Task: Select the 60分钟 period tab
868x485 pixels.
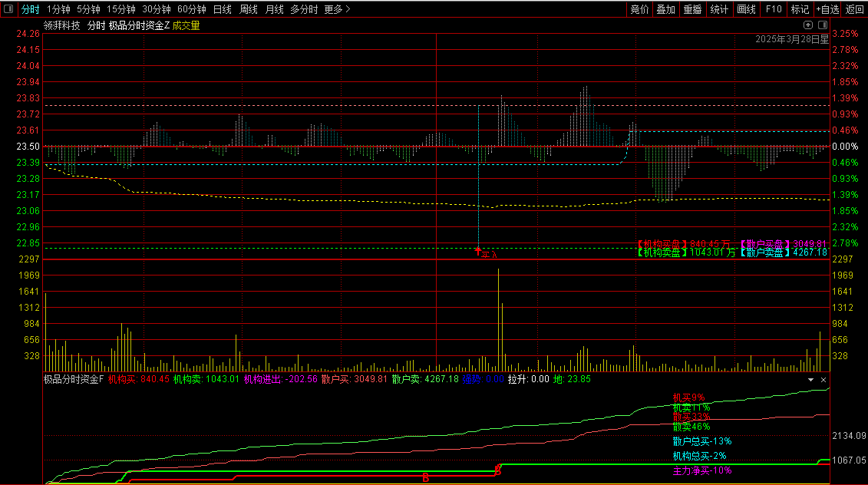Action: [x=191, y=9]
